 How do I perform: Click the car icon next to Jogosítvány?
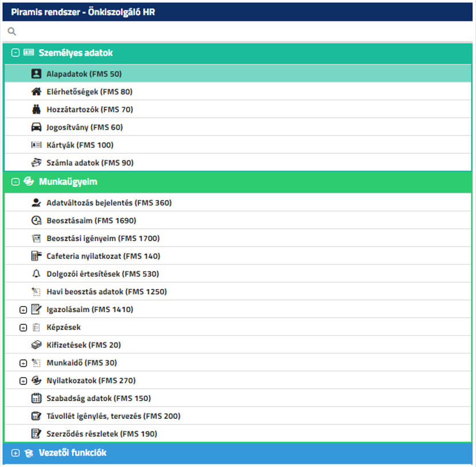(36, 127)
